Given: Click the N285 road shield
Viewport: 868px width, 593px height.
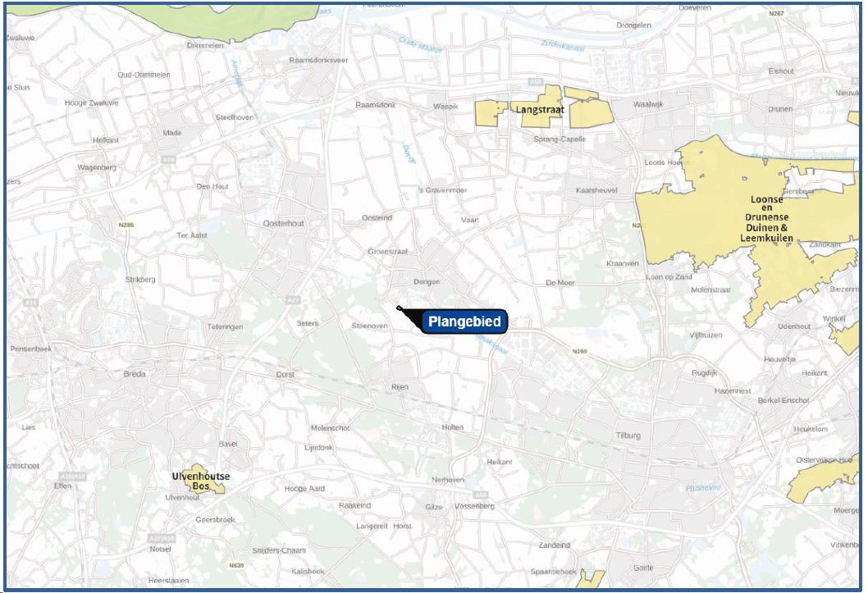Looking at the screenshot, I should pyautogui.click(x=126, y=225).
